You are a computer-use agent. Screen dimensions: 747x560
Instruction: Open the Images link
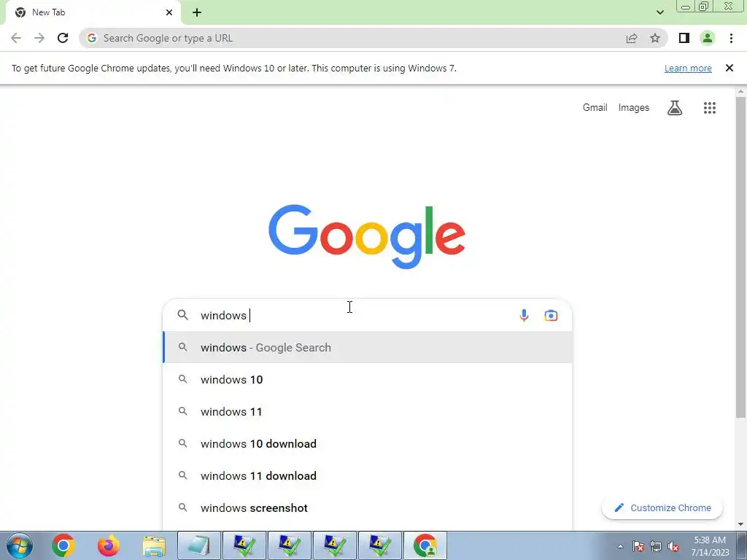(634, 108)
